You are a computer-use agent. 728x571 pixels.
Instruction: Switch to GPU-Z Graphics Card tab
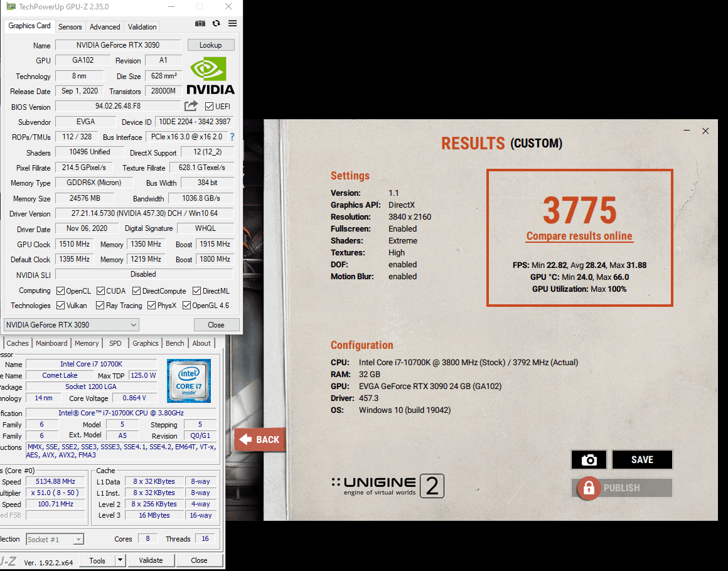click(x=29, y=26)
